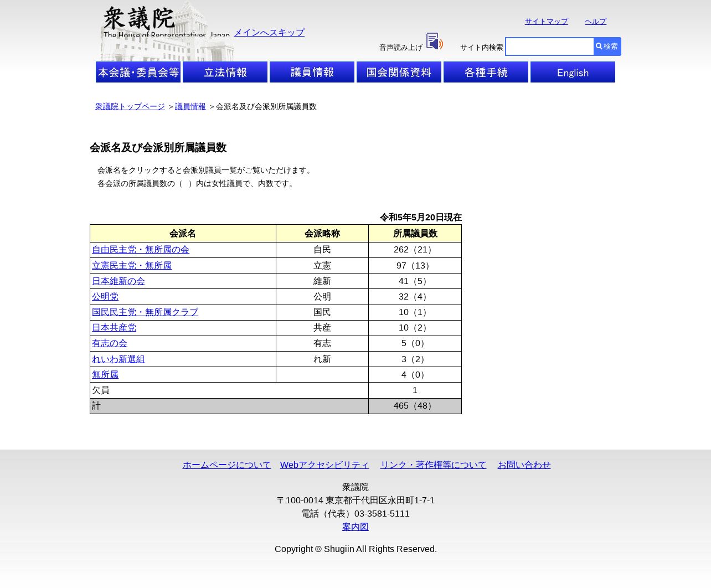Click the 41（5）member count cell

click(415, 281)
